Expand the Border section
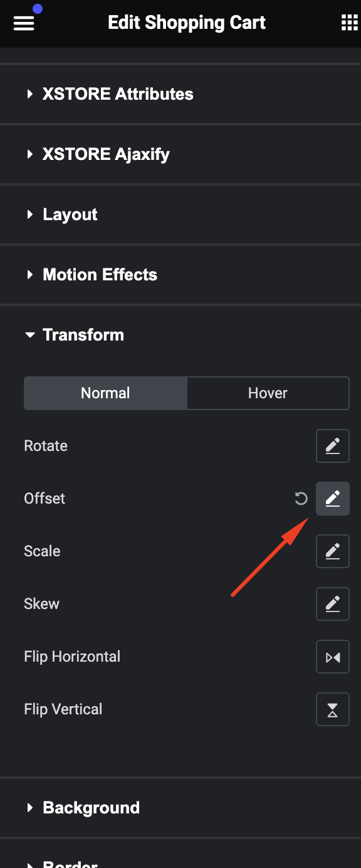The height and width of the screenshot is (868, 361). (180, 854)
